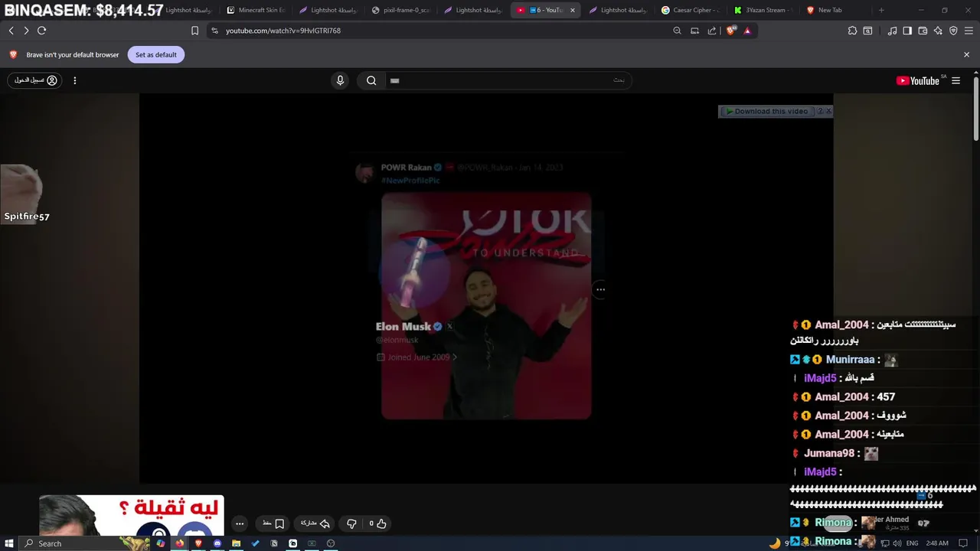The width and height of the screenshot is (980, 551).
Task: Click the Elon Musk profile name
Action: click(x=403, y=327)
